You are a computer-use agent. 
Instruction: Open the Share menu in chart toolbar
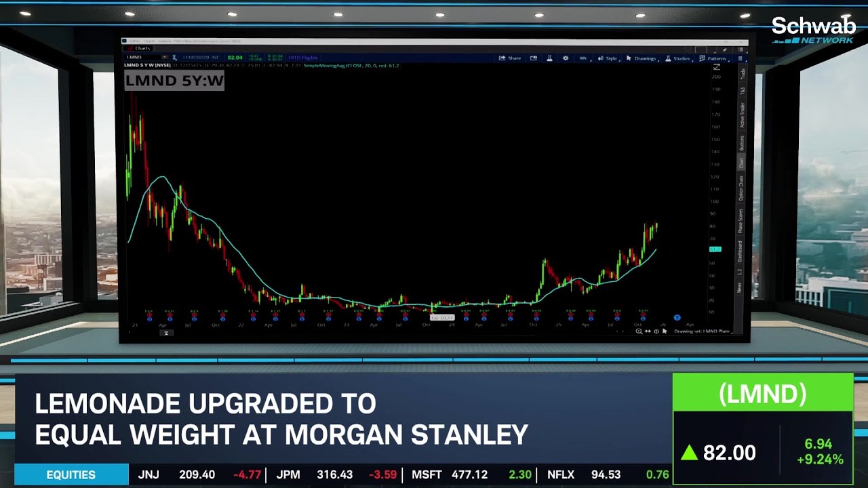tap(510, 58)
